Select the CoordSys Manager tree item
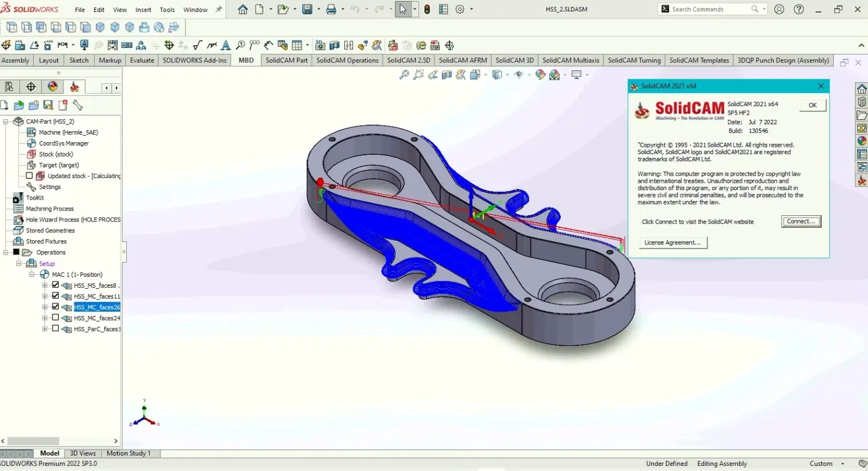Viewport: 868px width, 471px height. pyautogui.click(x=64, y=143)
